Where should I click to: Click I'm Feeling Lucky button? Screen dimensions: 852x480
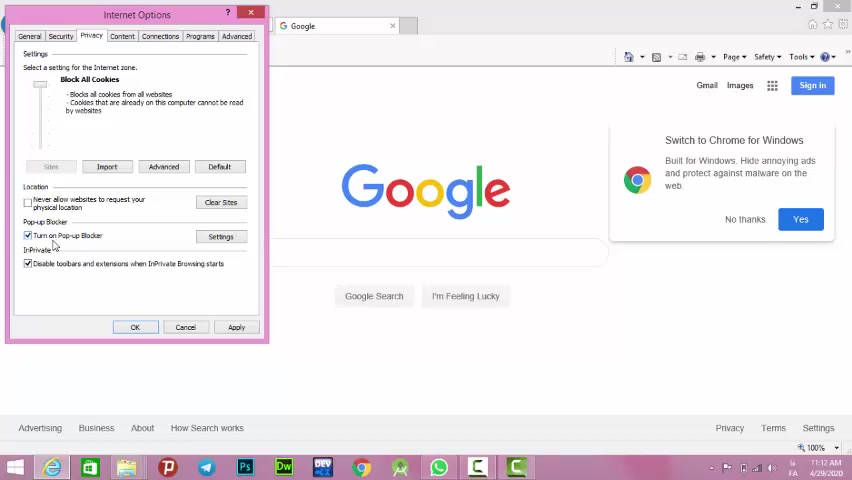point(466,296)
